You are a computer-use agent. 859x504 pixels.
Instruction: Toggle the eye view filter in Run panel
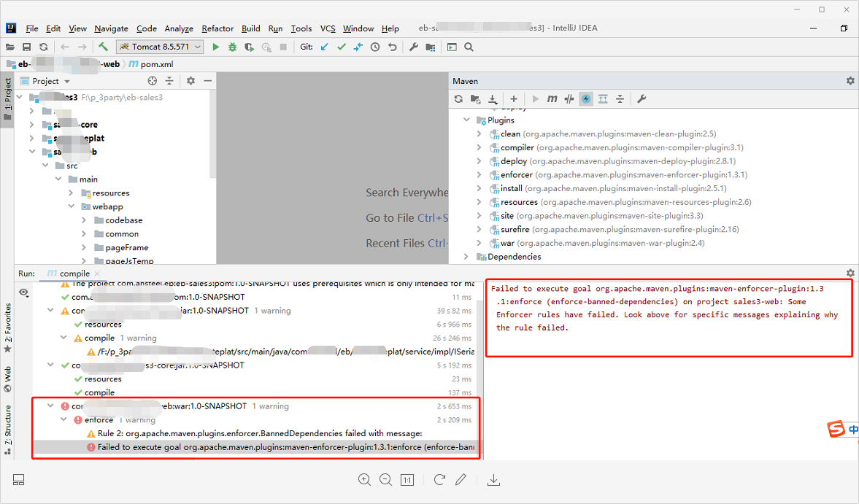[x=23, y=292]
